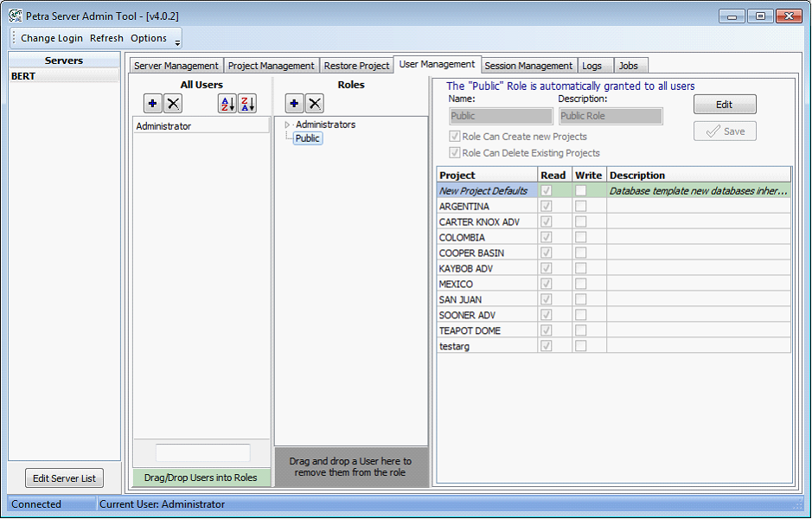Click the Edit role button
Screen dimensions: 812x519
[x=725, y=105]
